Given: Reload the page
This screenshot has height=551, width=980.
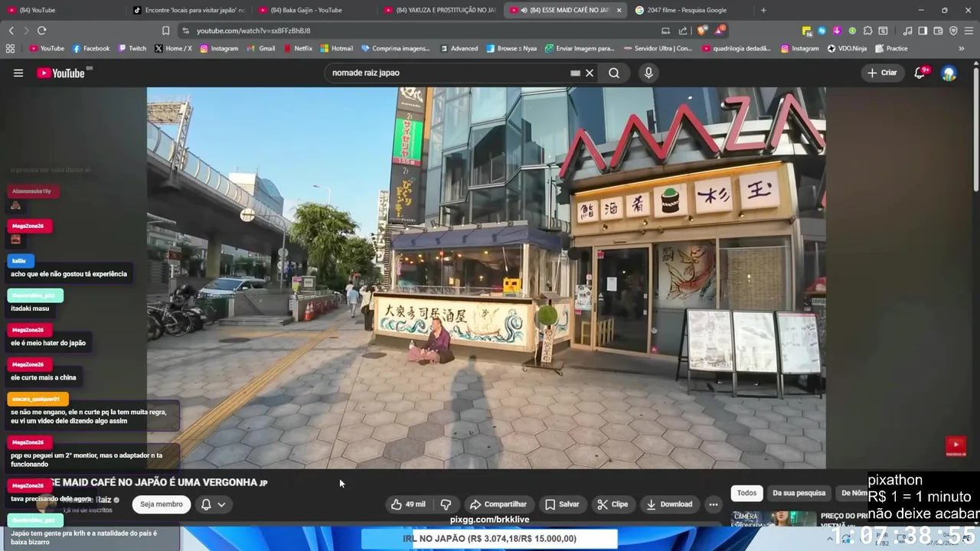Looking at the screenshot, I should pyautogui.click(x=41, y=31).
